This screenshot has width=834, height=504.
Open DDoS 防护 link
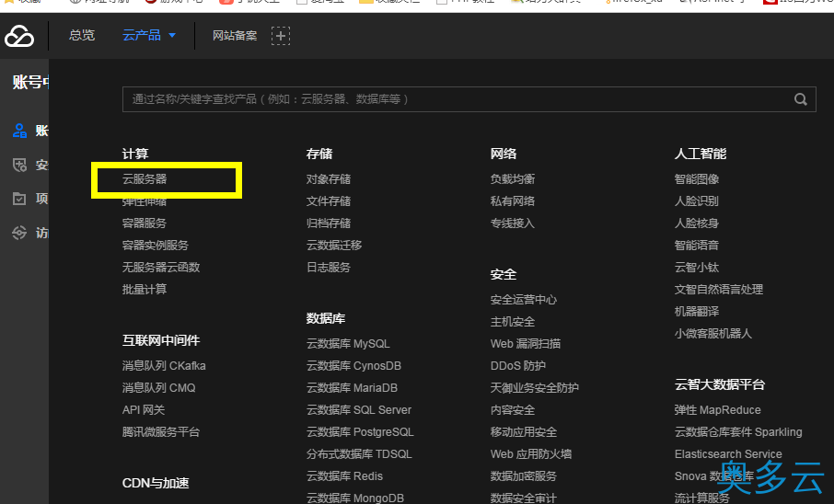point(518,366)
